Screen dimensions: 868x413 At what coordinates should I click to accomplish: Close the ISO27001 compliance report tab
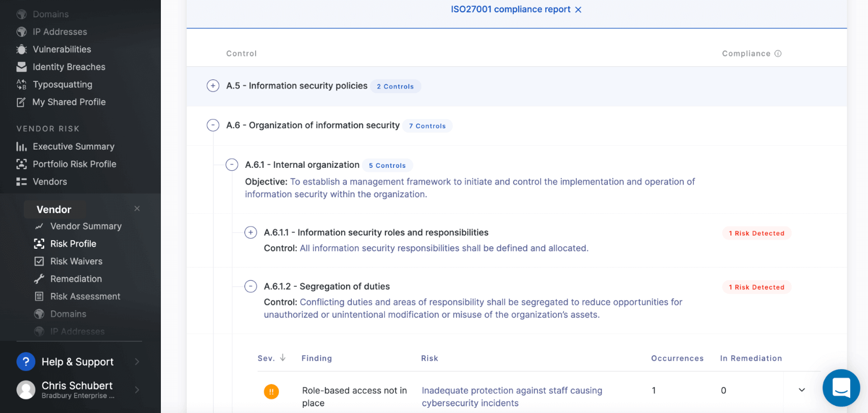point(578,10)
